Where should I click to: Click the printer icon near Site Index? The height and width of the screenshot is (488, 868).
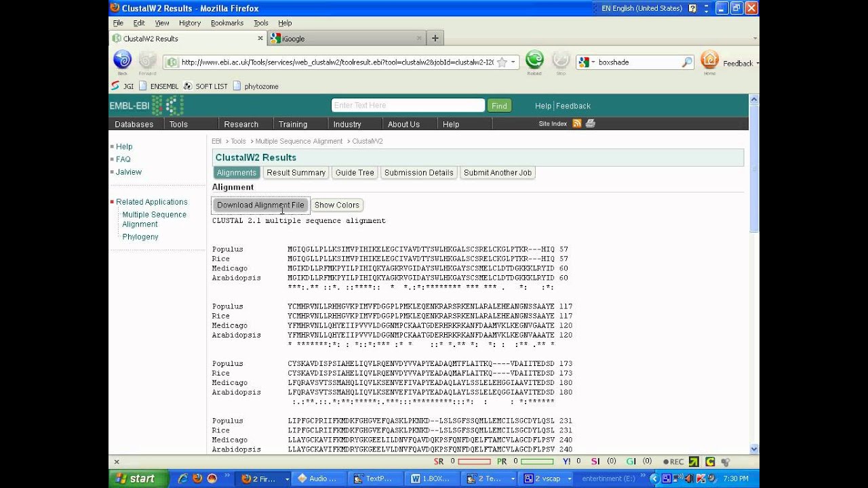pos(591,123)
